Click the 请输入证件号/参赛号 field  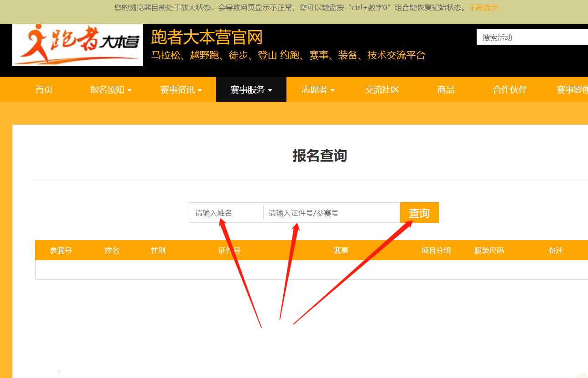click(332, 213)
